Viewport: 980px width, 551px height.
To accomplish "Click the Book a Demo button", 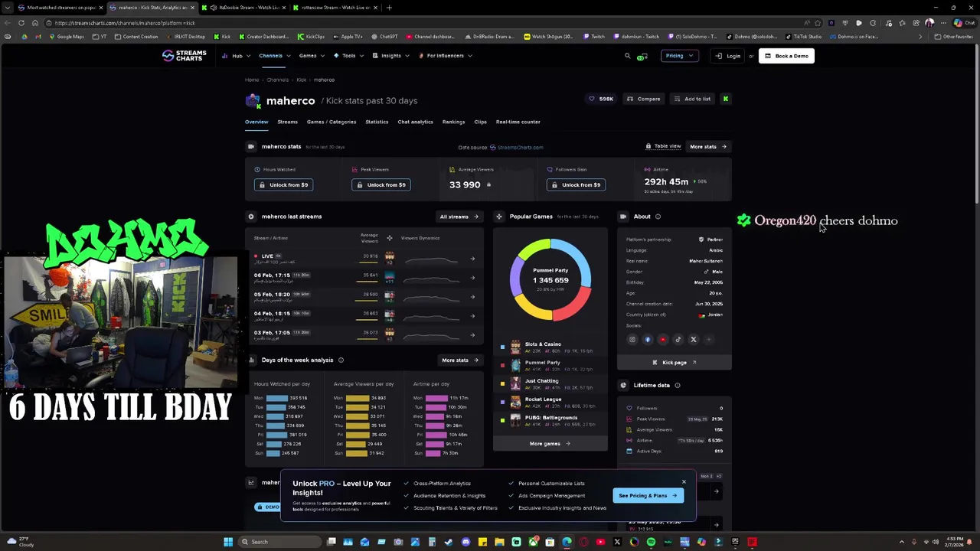I will [x=786, y=56].
